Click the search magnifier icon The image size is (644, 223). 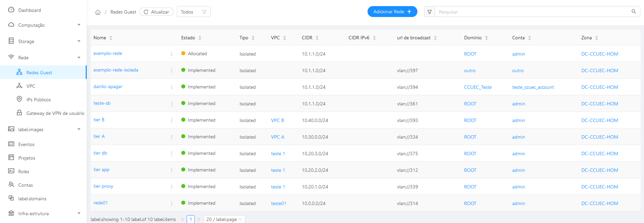coord(633,12)
